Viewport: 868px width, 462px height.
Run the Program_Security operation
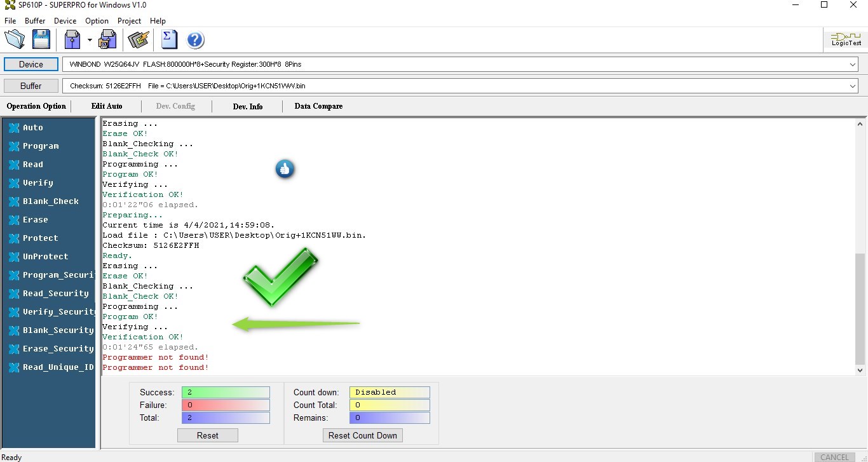click(x=52, y=275)
